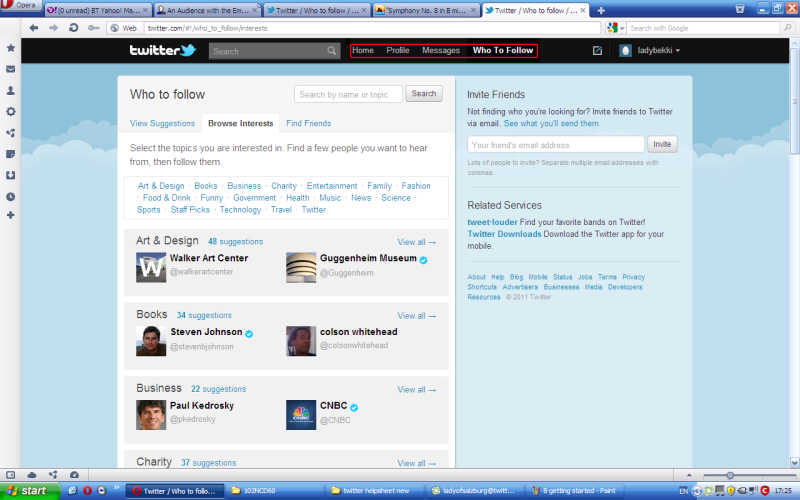
Task: Open View all for Books
Action: pos(417,316)
